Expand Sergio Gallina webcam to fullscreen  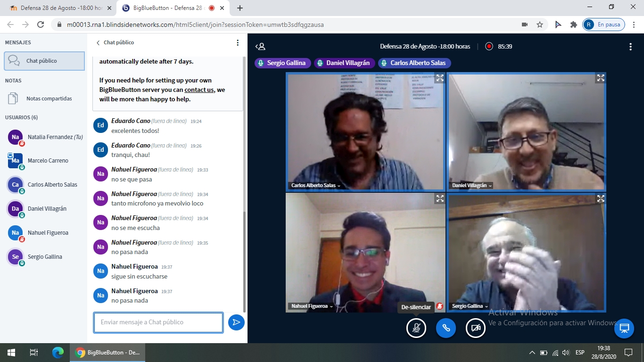600,199
